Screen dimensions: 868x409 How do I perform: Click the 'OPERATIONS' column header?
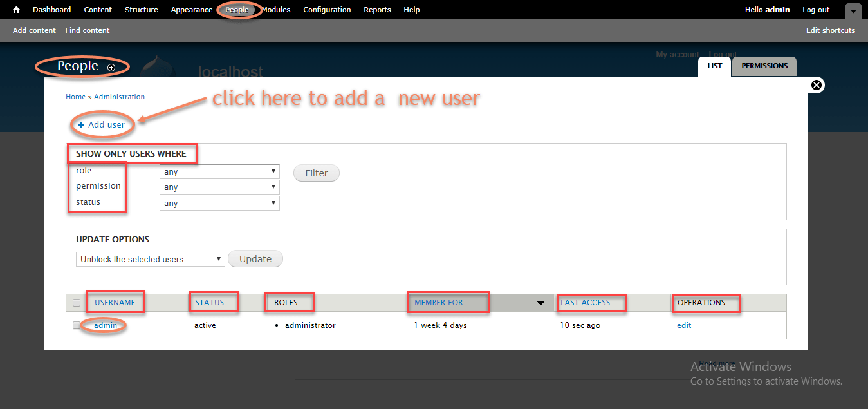pos(701,303)
